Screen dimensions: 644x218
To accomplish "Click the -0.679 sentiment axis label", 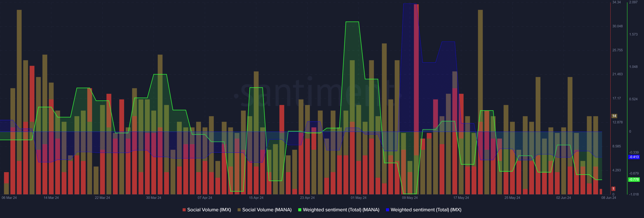I will tap(634, 173).
